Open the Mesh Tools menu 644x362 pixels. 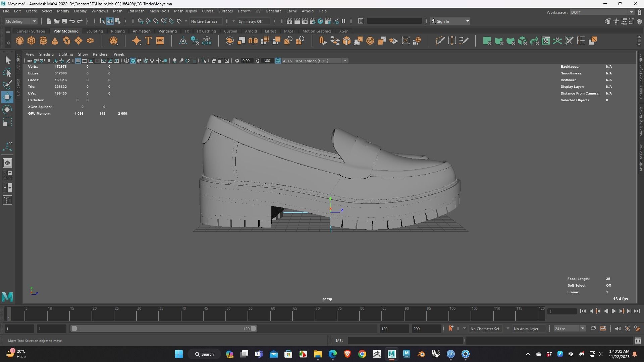[x=159, y=11]
